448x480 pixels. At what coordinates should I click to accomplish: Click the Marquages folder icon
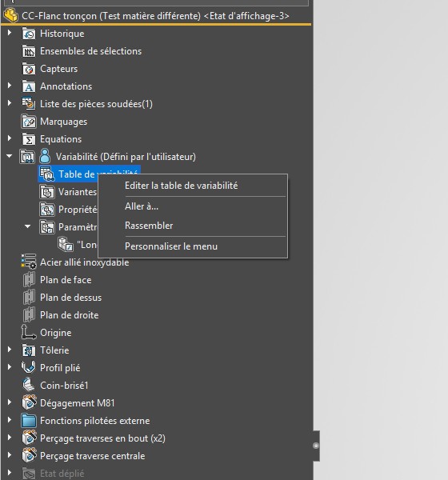[x=29, y=122]
